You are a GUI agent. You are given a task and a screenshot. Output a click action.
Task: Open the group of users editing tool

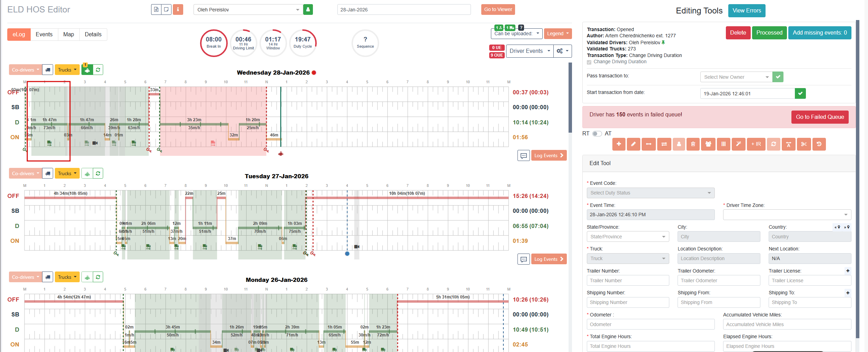pyautogui.click(x=708, y=144)
